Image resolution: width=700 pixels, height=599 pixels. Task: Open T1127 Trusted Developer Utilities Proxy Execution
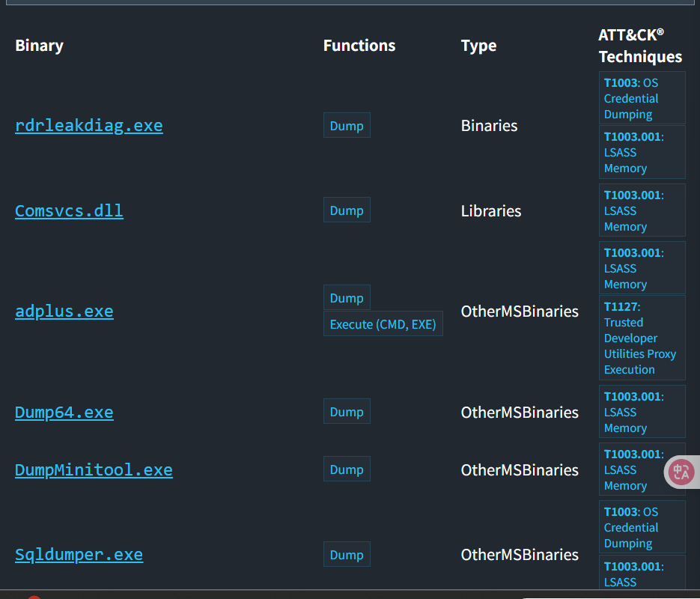[x=642, y=338]
